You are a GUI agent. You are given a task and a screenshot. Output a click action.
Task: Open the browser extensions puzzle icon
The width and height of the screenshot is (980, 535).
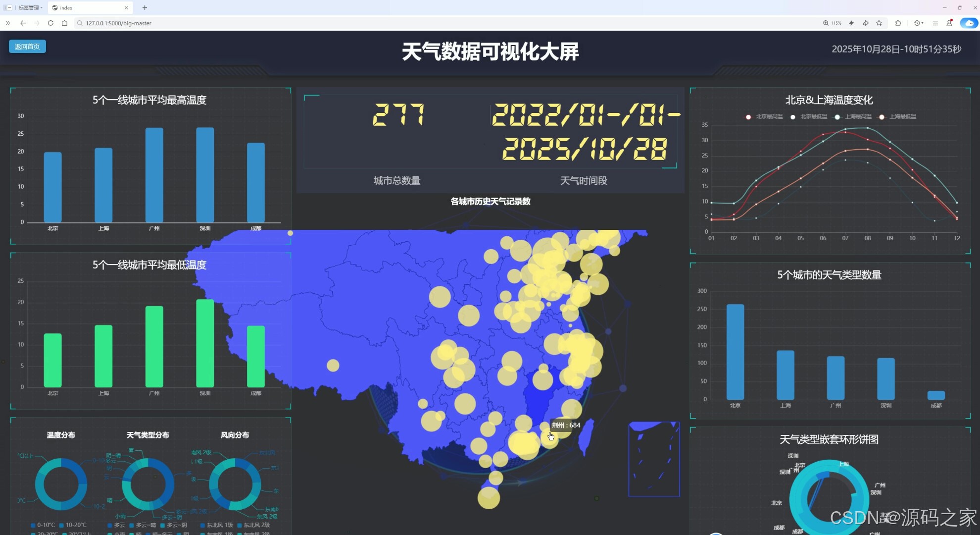[x=898, y=23]
